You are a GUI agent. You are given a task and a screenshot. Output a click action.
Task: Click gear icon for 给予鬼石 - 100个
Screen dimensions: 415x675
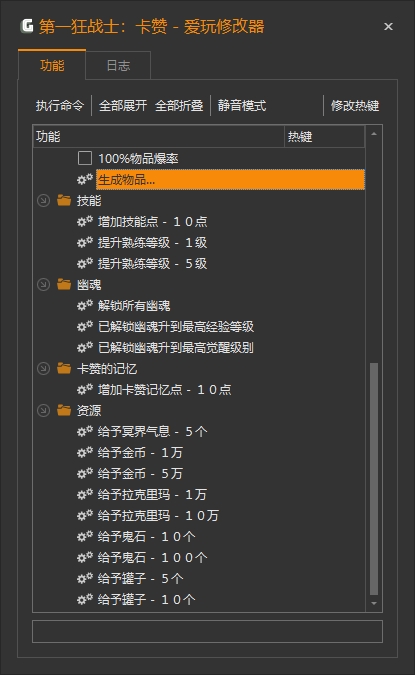pos(85,557)
